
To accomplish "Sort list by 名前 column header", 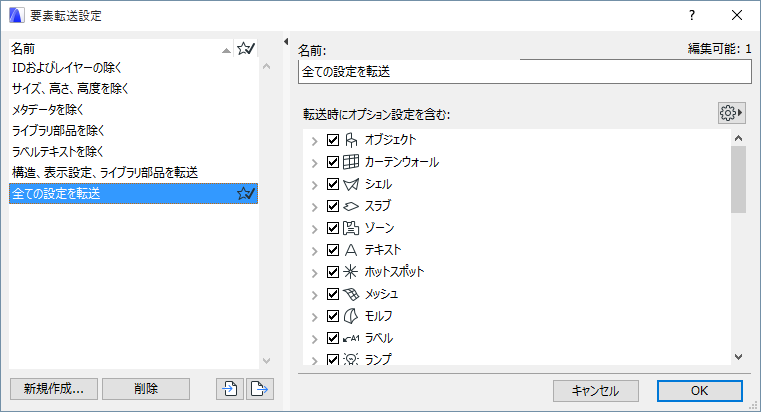I will [121, 49].
